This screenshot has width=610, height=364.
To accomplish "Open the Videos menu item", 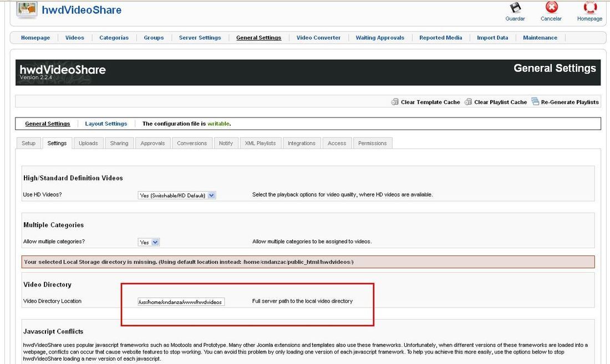I will [75, 38].
